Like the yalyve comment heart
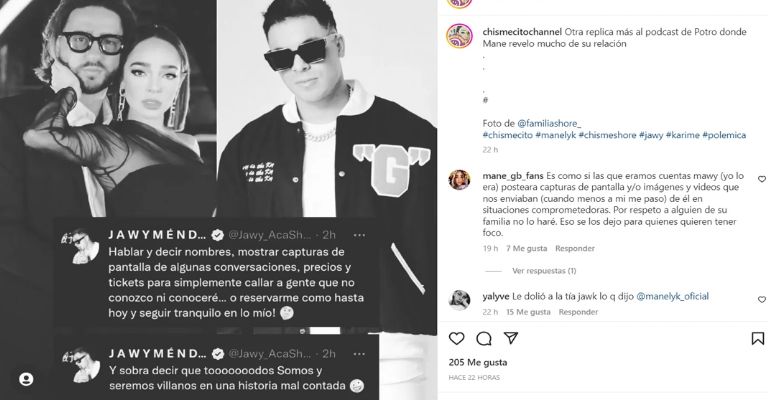Viewport: 768px width, 400px height. click(x=762, y=299)
